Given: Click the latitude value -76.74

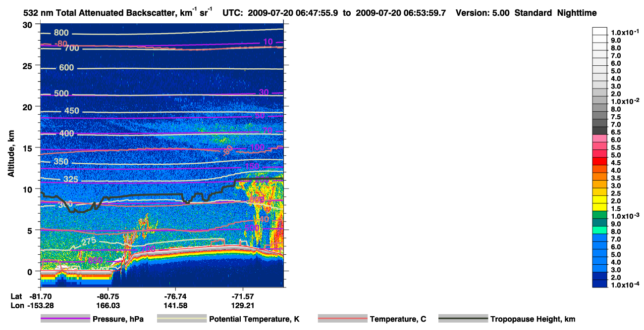Looking at the screenshot, I should tap(175, 296).
